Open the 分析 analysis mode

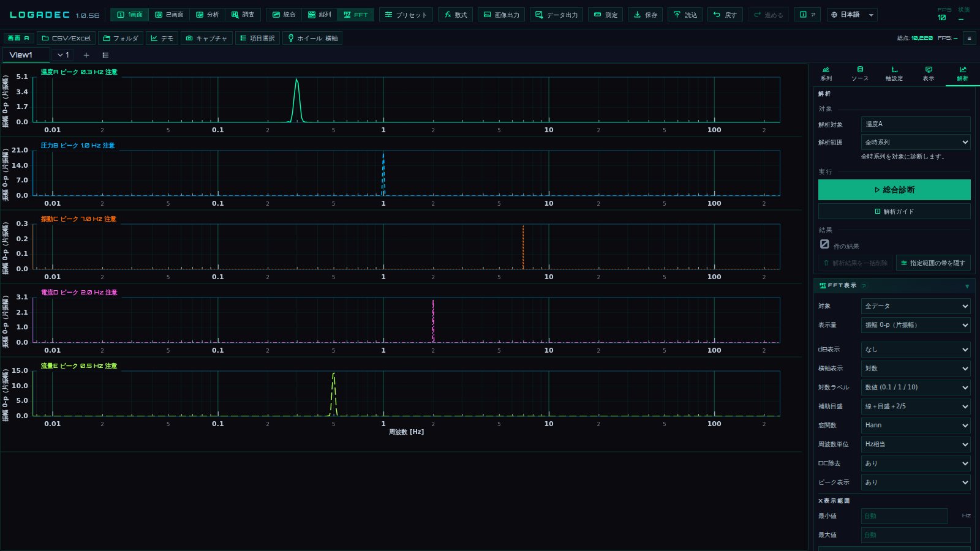click(207, 15)
